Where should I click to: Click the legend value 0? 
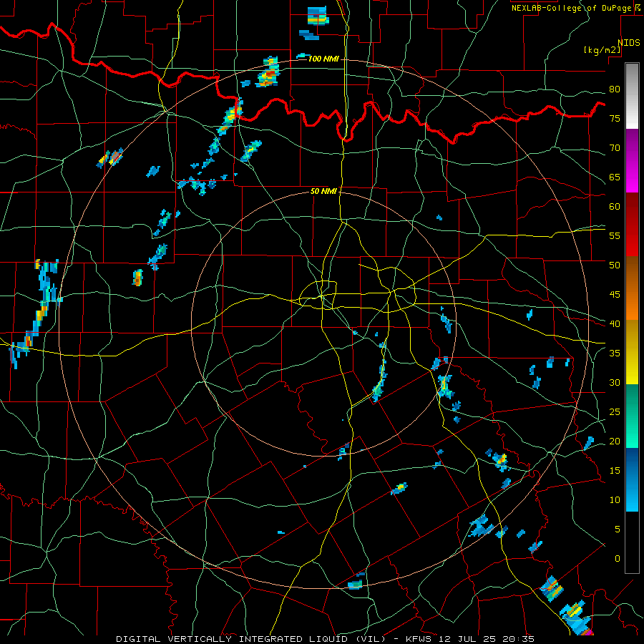point(618,559)
